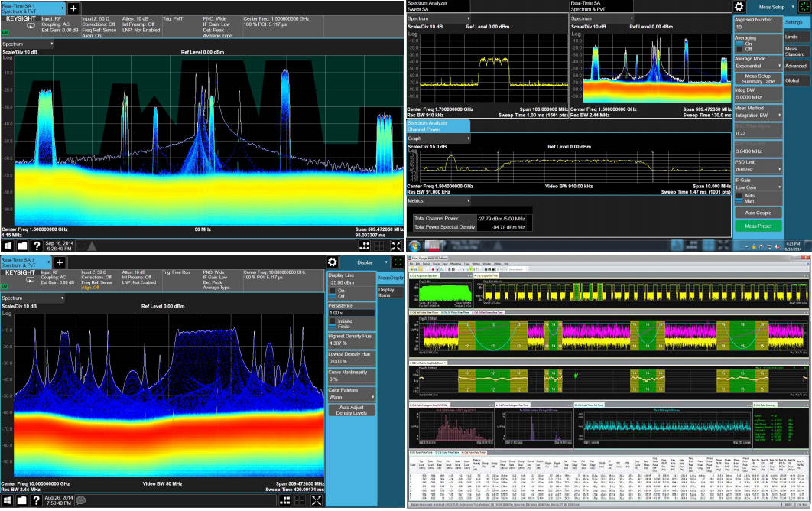The height and width of the screenshot is (511, 812).
Task: Select the Spectrum Analyzer Swept SA tab
Action: pos(438,6)
